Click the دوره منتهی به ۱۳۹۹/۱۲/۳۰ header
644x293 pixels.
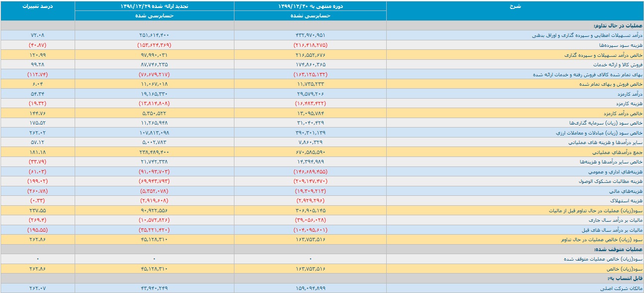310,6
